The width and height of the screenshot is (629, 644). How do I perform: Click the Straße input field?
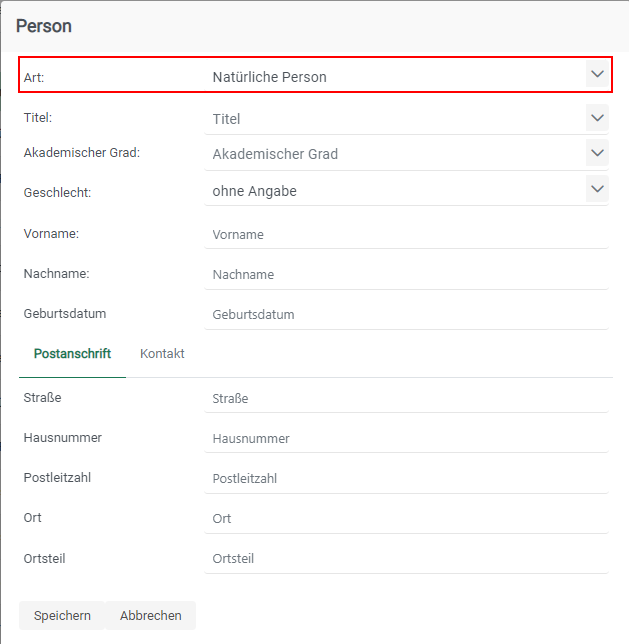pyautogui.click(x=405, y=399)
